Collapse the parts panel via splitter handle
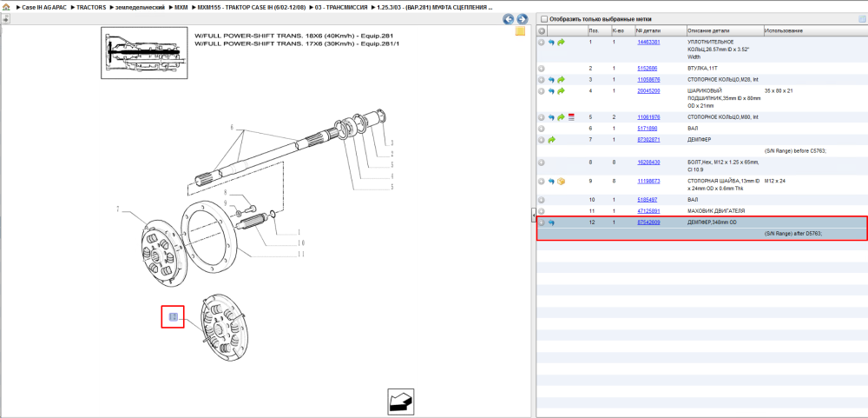Screen dimensions: 868x418 point(533,215)
